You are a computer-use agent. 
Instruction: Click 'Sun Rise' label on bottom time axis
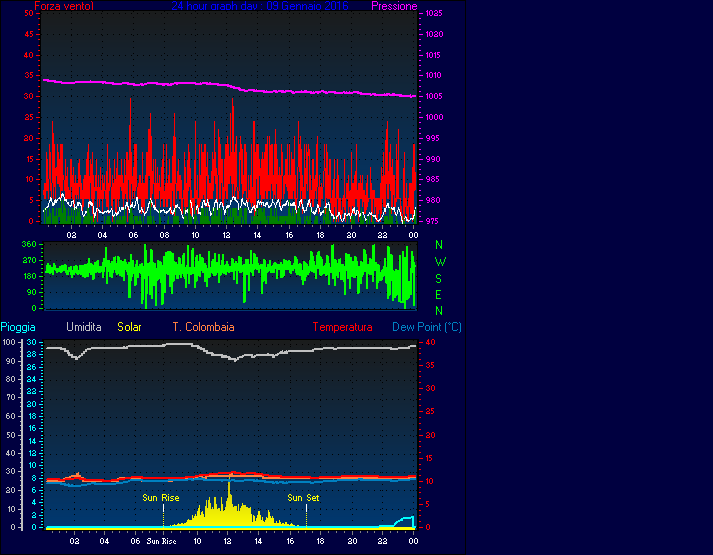161,541
